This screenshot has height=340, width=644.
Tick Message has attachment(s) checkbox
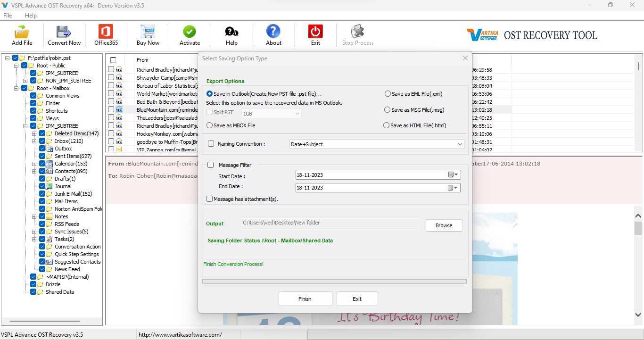(209, 199)
